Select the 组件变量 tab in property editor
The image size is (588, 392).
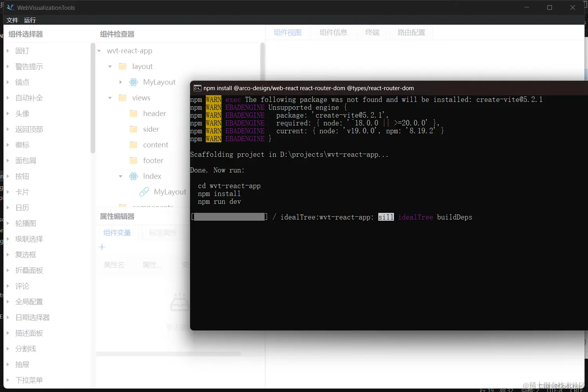tap(117, 233)
